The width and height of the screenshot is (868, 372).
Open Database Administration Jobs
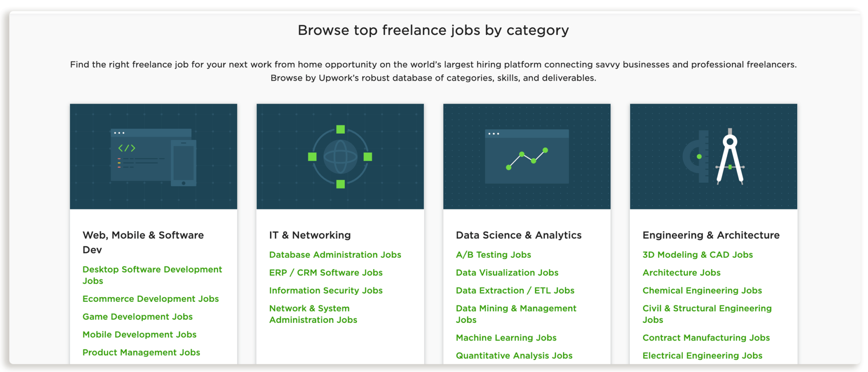(x=335, y=255)
